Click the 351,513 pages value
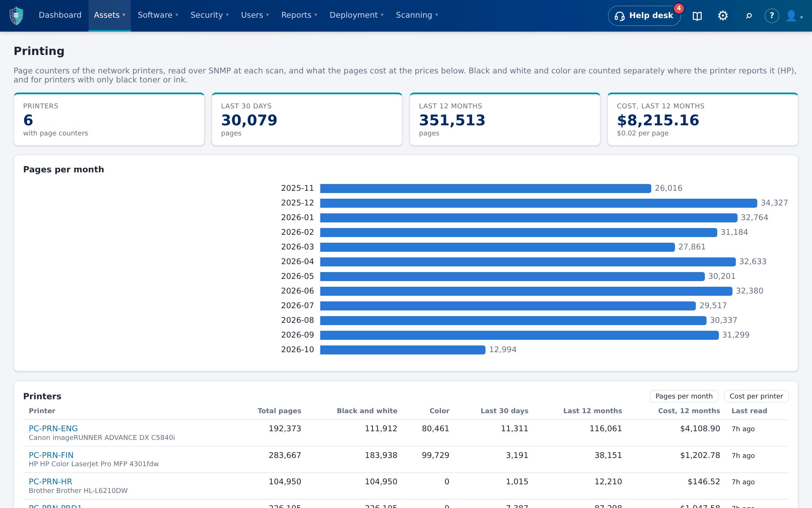This screenshot has width=812, height=508. [x=452, y=120]
